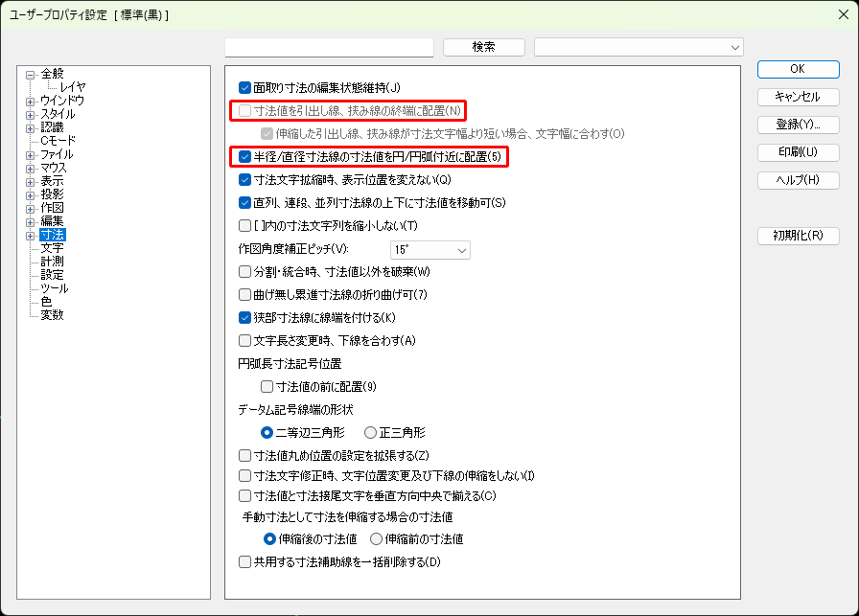
Task: Expand the ウインドウ tree node
Action: coord(31,101)
